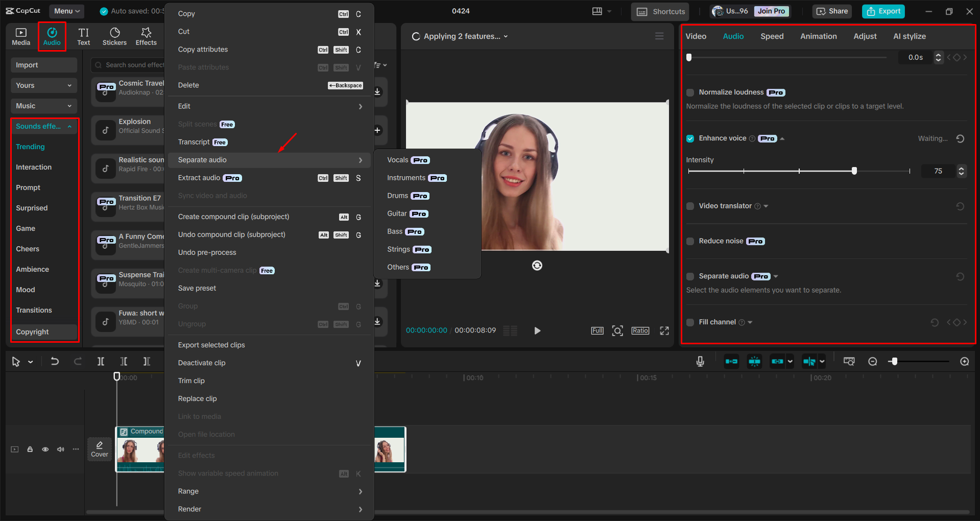Choose Vocals from the Separate audio submenu
Image resolution: width=980 pixels, height=521 pixels.
pos(397,160)
